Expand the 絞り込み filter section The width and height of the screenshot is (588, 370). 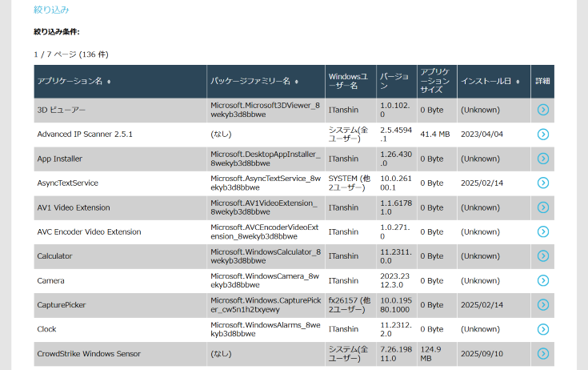(51, 10)
